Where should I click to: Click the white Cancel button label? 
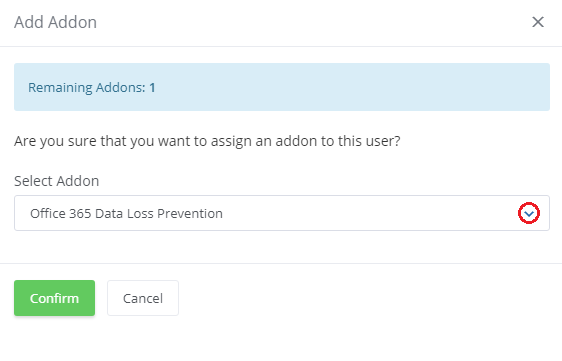(143, 298)
